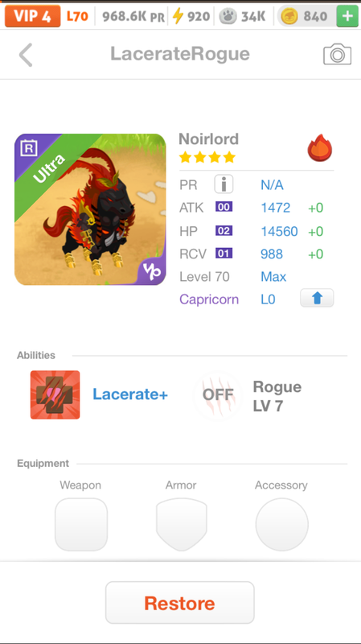Viewport: 361px width, 644px height.
Task: Tap the Restore button
Action: click(179, 602)
